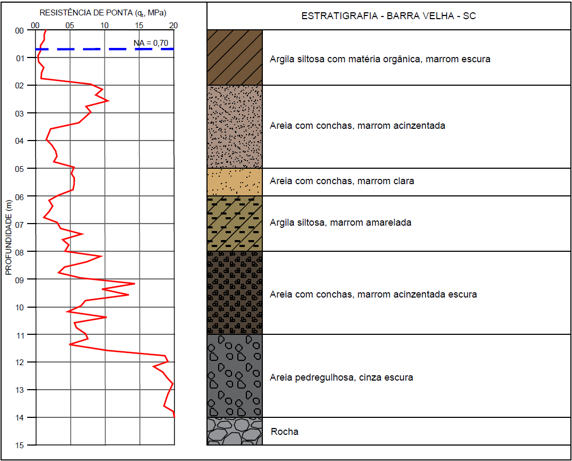Viewport: 572px width, 461px height.
Task: Click the blue dashed water level line
Action: 105,49
